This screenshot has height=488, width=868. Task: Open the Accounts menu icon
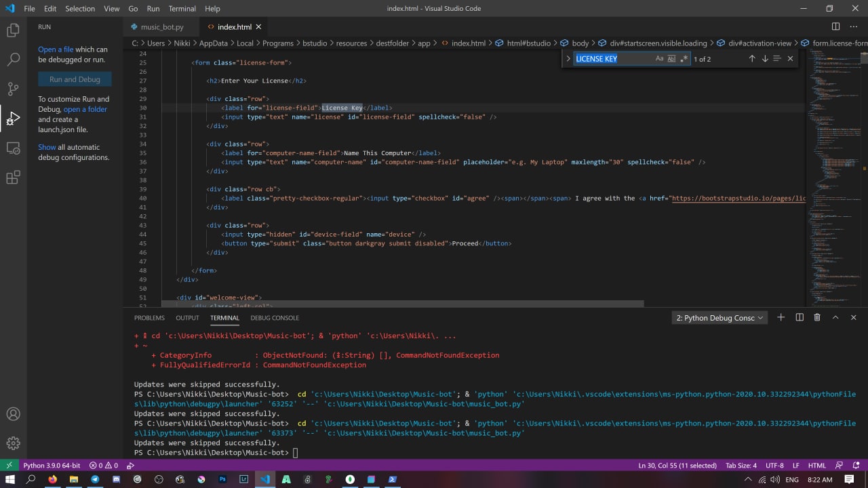tap(13, 414)
